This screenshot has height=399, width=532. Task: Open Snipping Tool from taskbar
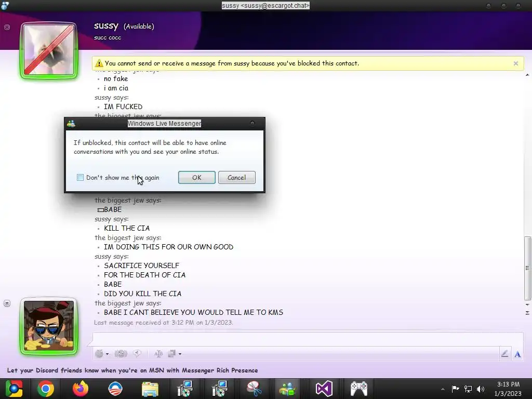click(x=255, y=389)
